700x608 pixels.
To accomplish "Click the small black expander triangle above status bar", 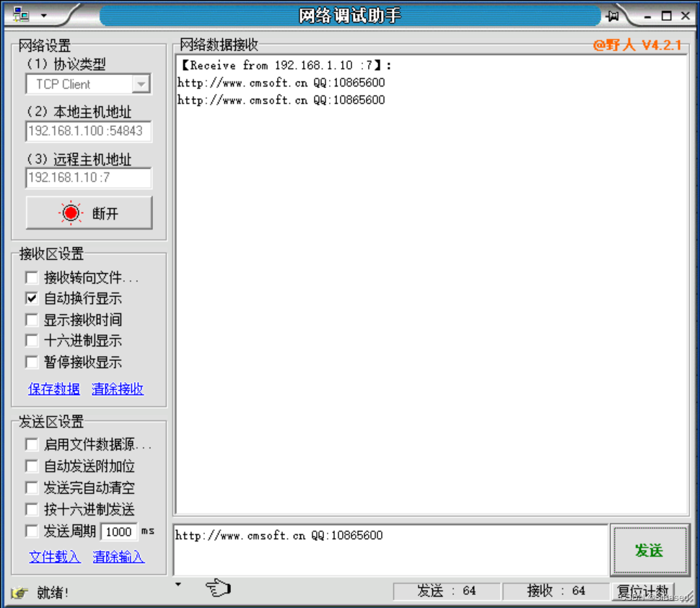I will click(x=178, y=583).
